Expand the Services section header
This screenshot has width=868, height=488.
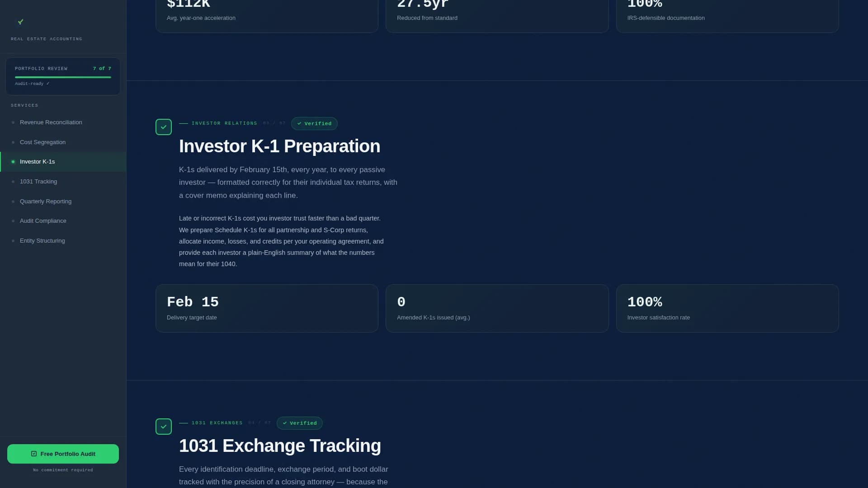[25, 105]
